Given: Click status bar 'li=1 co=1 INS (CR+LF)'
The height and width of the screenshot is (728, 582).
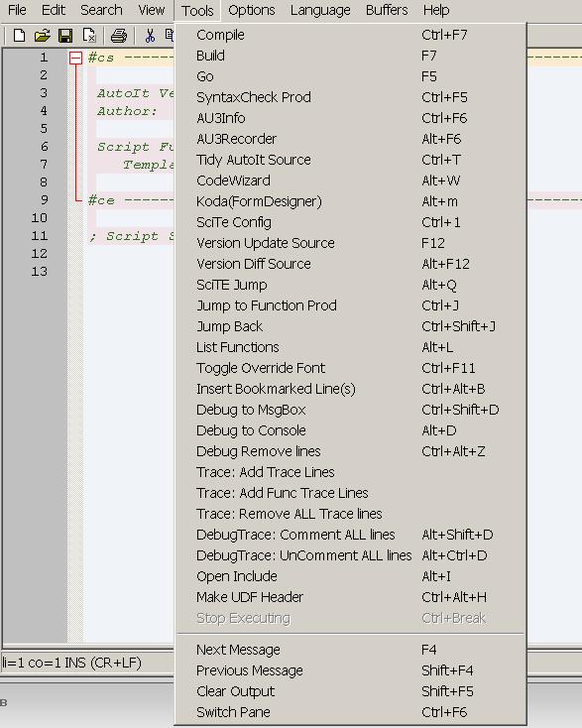Looking at the screenshot, I should (x=72, y=663).
